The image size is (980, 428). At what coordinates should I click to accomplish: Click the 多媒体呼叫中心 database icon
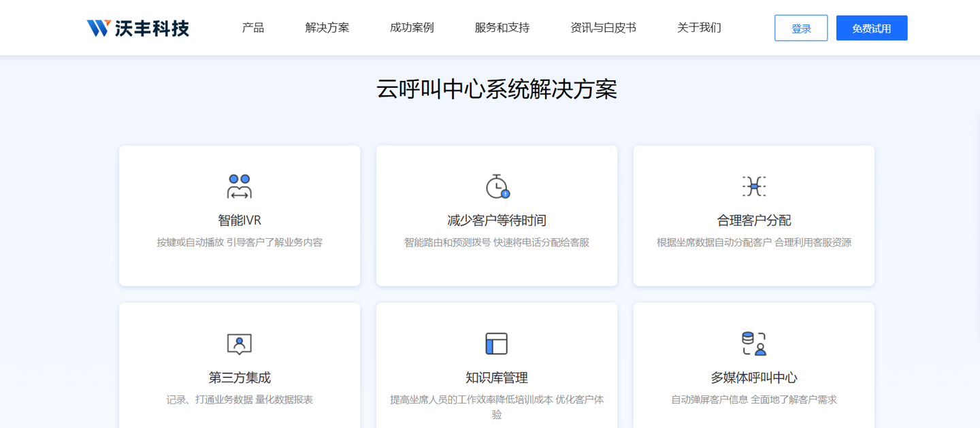pos(753,344)
